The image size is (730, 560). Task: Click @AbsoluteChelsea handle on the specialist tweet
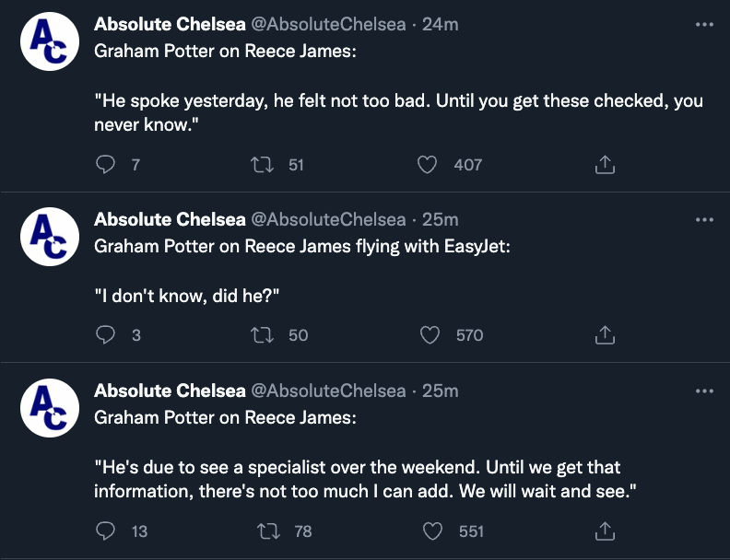pos(328,391)
